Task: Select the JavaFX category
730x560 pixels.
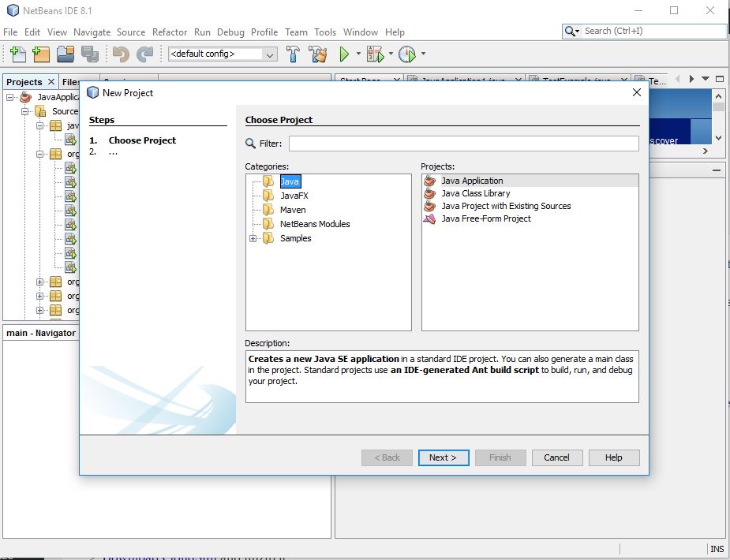Action: [294, 196]
